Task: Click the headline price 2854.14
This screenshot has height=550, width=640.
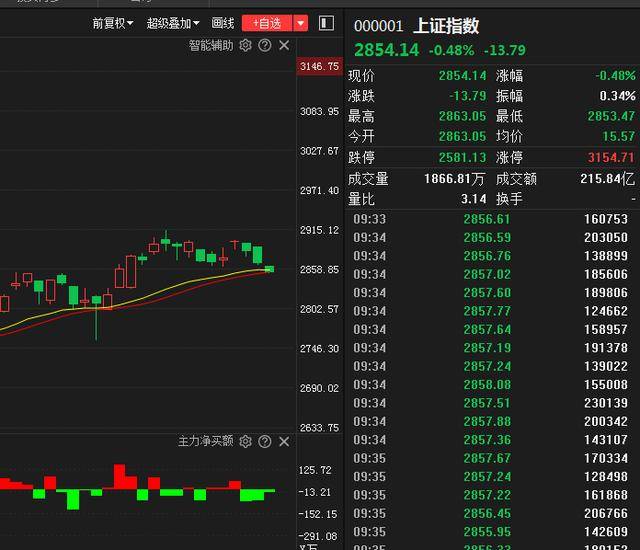Action: (x=387, y=50)
